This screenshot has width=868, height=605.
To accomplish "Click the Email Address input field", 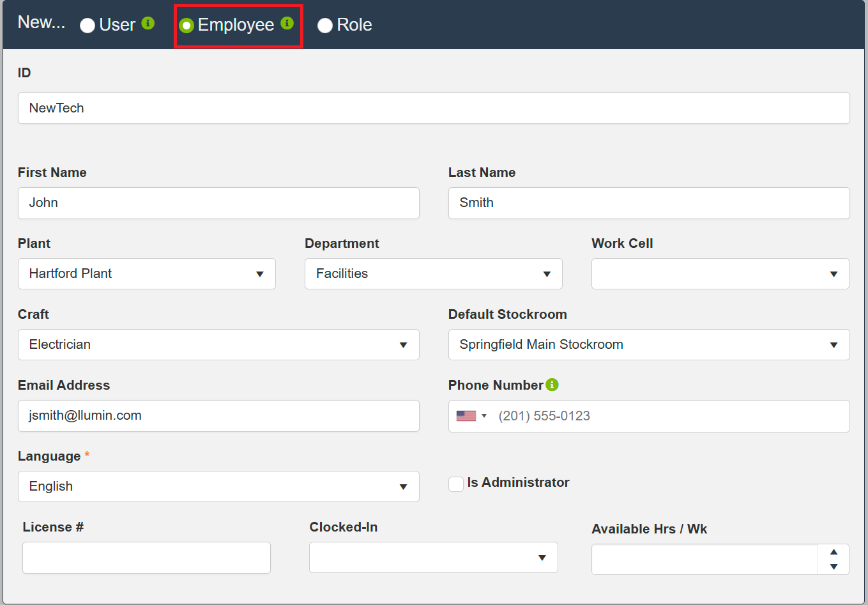I will [x=218, y=415].
